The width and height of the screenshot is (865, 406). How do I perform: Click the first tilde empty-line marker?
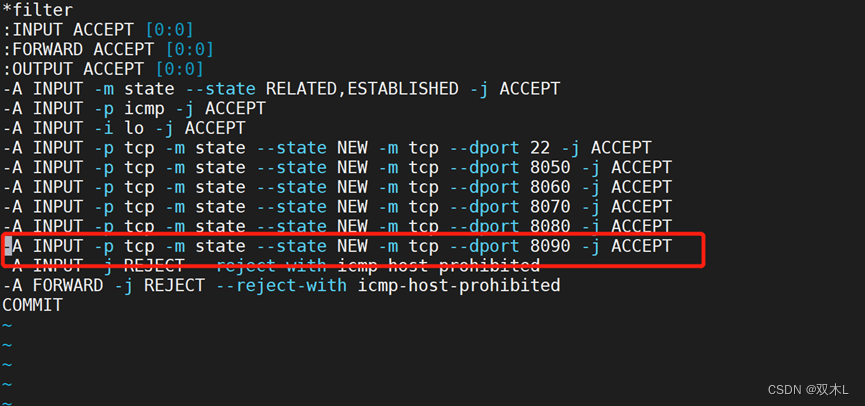click(x=7, y=326)
